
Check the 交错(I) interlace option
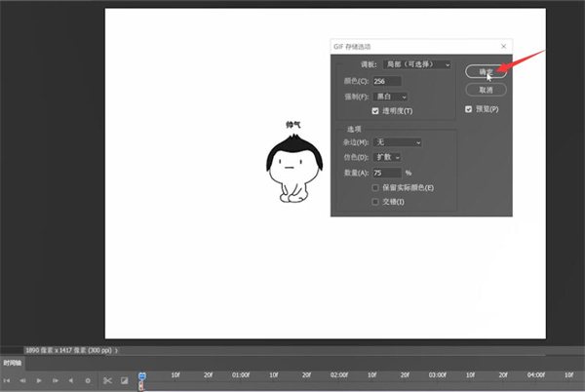[x=375, y=202]
